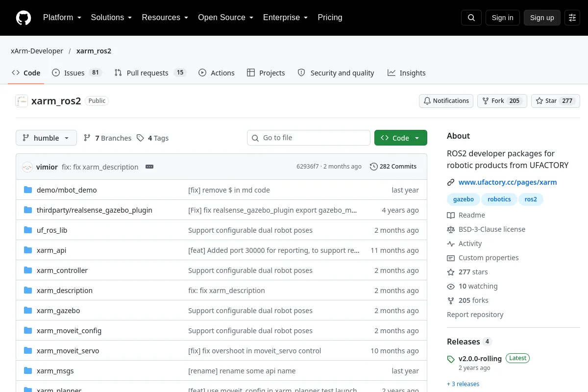Click the folder icon beside xarm_moveit_servo
This screenshot has width=588, height=392.
(28, 351)
